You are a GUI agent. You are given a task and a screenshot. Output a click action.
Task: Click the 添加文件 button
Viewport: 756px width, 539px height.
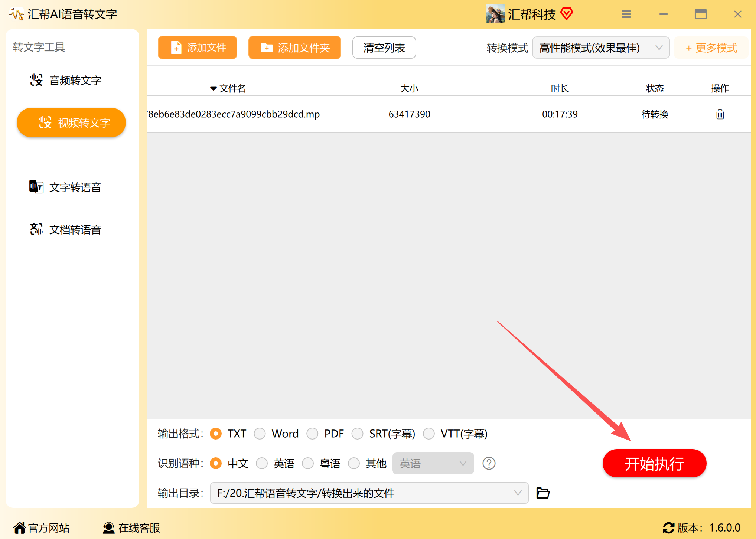(198, 48)
